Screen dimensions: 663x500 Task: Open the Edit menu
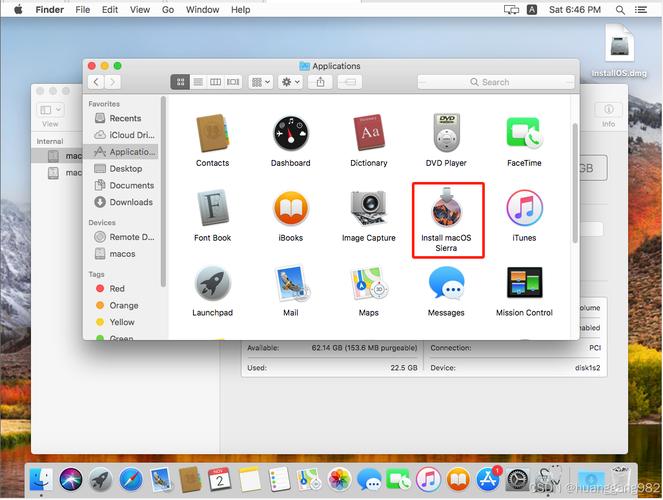tap(110, 9)
